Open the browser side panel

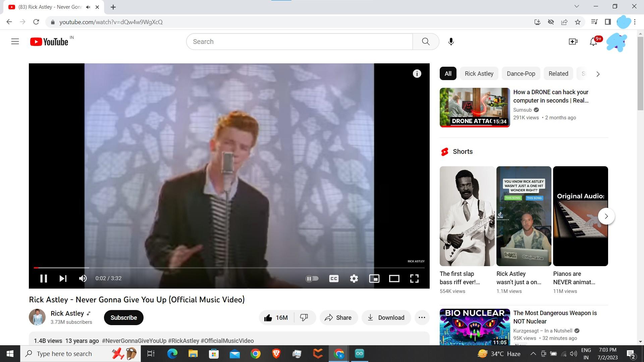[608, 22]
